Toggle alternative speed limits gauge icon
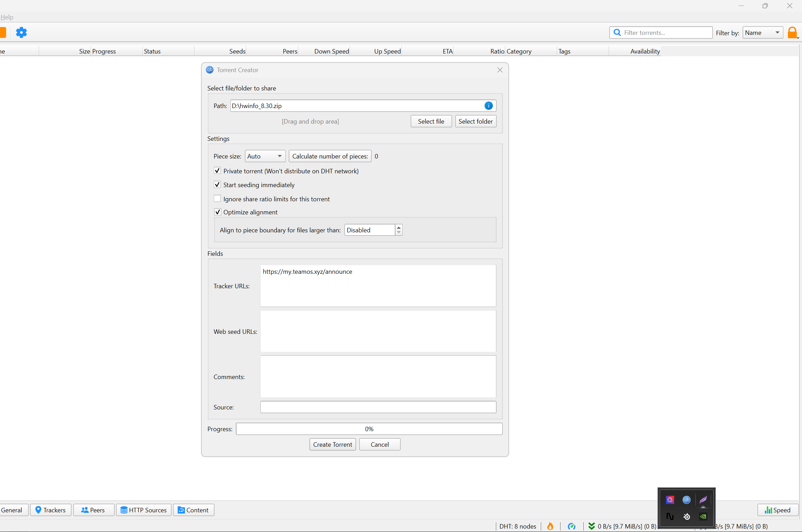802x532 pixels. [572, 526]
